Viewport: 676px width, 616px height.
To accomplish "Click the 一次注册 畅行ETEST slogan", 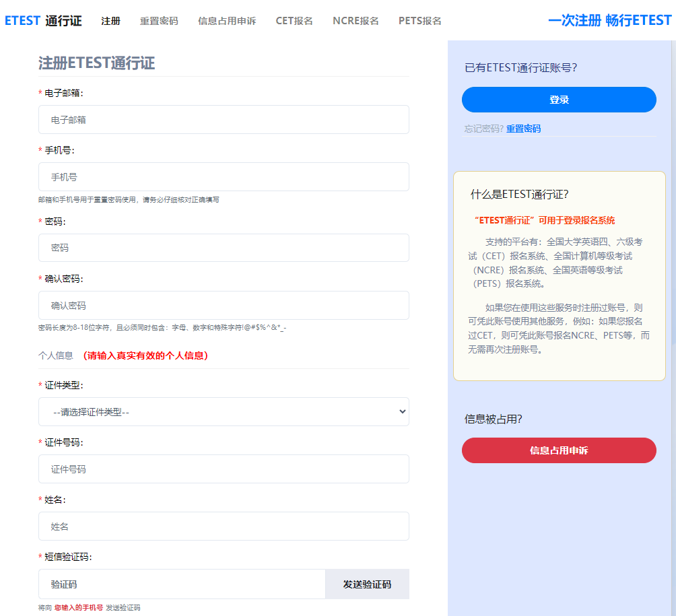I will pos(609,20).
